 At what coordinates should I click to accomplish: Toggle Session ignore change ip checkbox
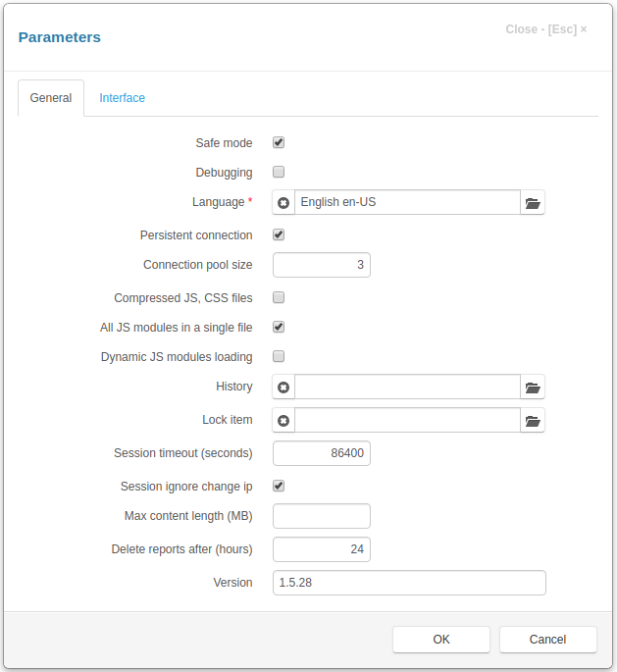point(279,486)
